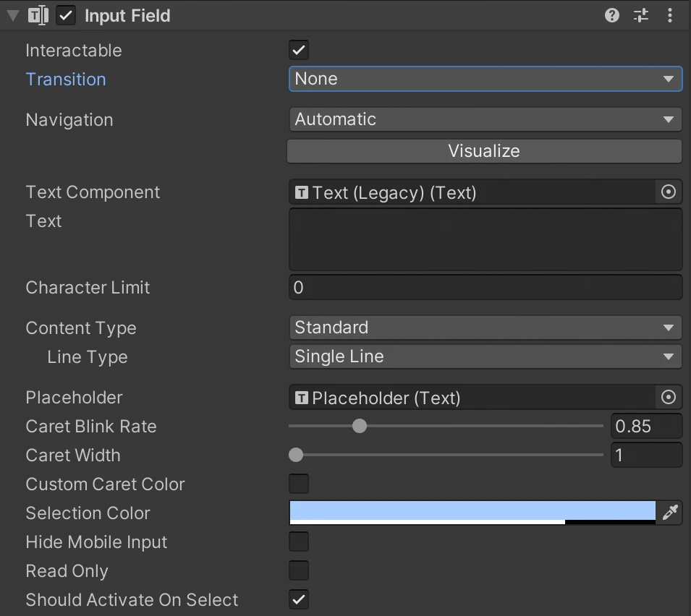The width and height of the screenshot is (691, 616).
Task: Click the Input Field component icon
Action: click(38, 15)
